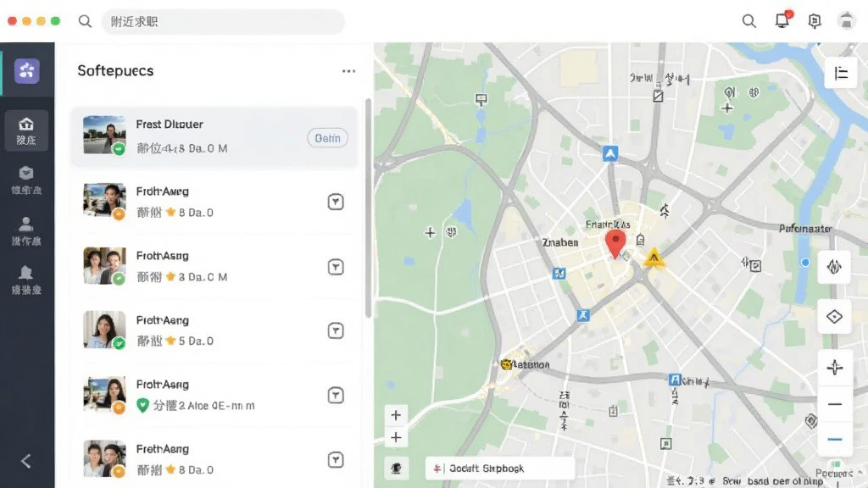The image size is (868, 488).
Task: Click the red location pin on map
Action: [x=615, y=244]
